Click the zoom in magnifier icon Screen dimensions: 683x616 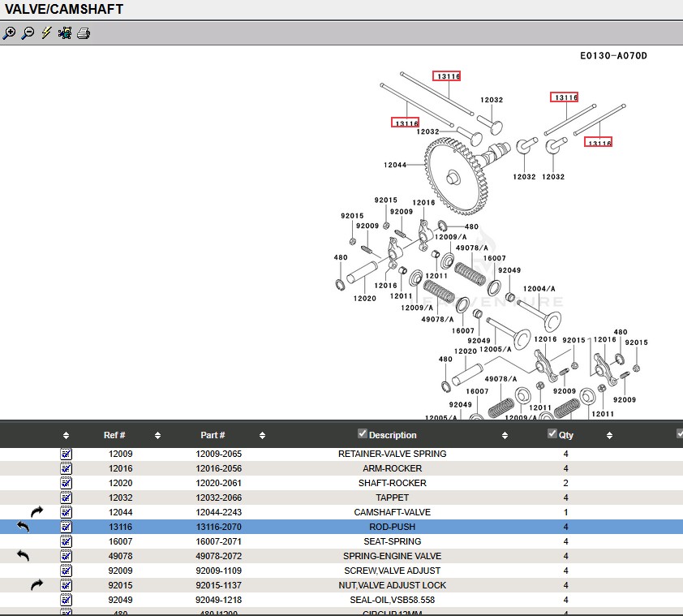click(9, 33)
